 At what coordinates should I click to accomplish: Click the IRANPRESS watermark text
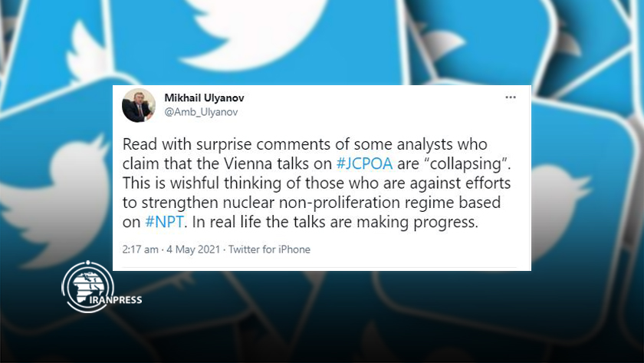[116, 300]
